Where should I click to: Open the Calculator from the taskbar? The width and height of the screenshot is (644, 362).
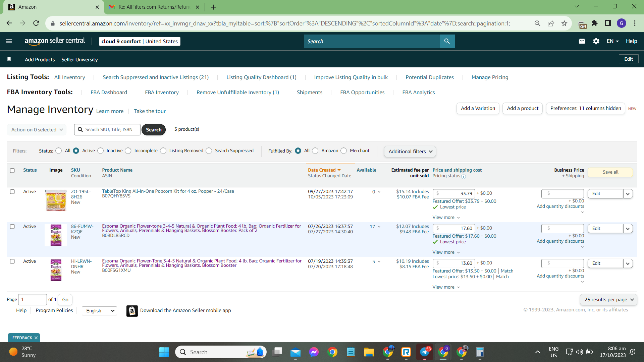(480, 352)
